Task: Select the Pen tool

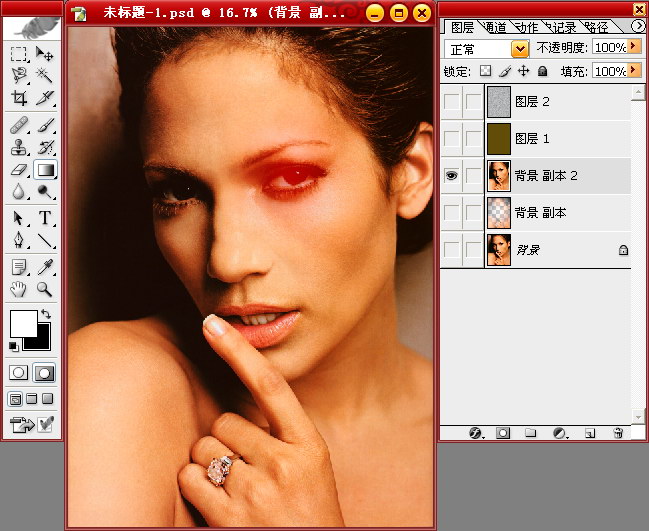Action: pyautogui.click(x=19, y=240)
